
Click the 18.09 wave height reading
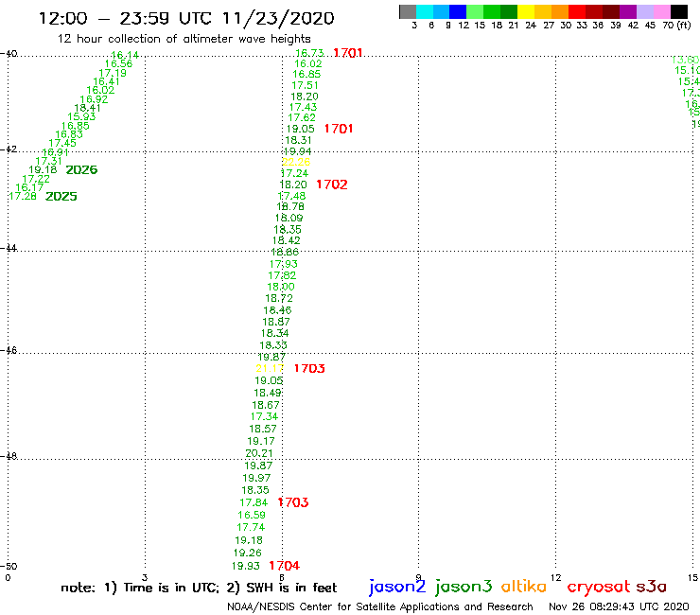[289, 218]
